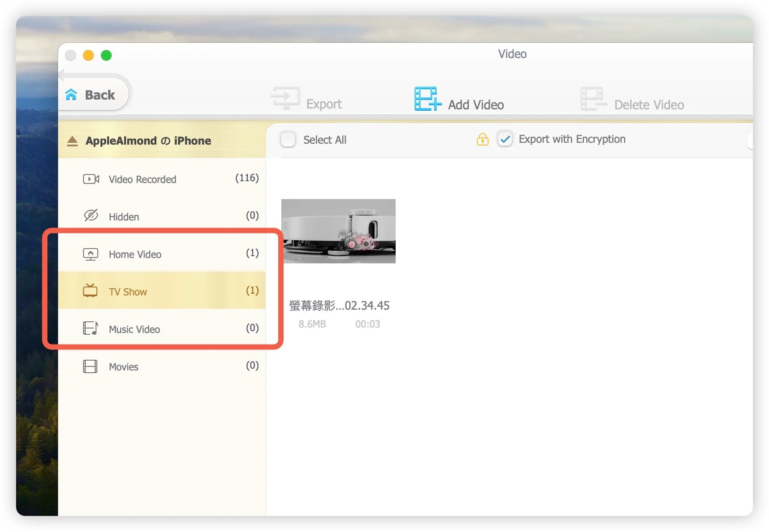
Task: Open the Hidden category
Action: click(162, 216)
